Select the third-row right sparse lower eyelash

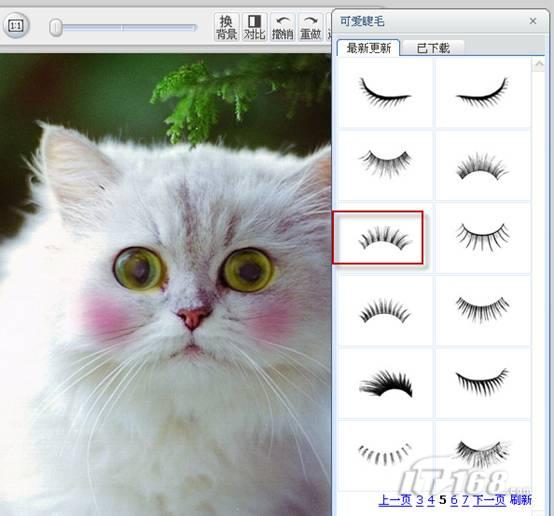[x=483, y=238]
